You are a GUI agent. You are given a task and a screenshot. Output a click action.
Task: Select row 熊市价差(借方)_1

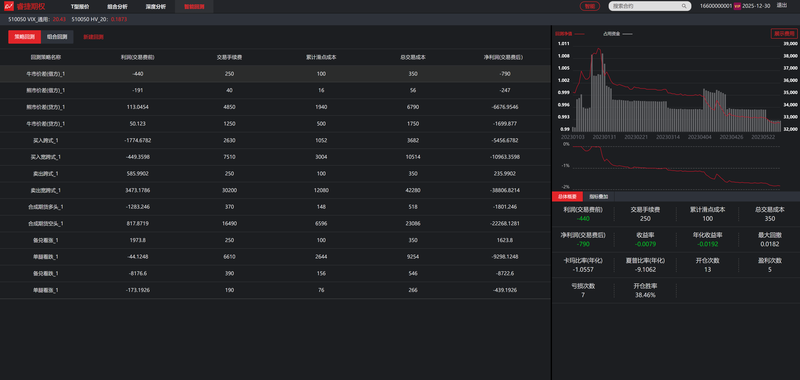click(x=276, y=90)
